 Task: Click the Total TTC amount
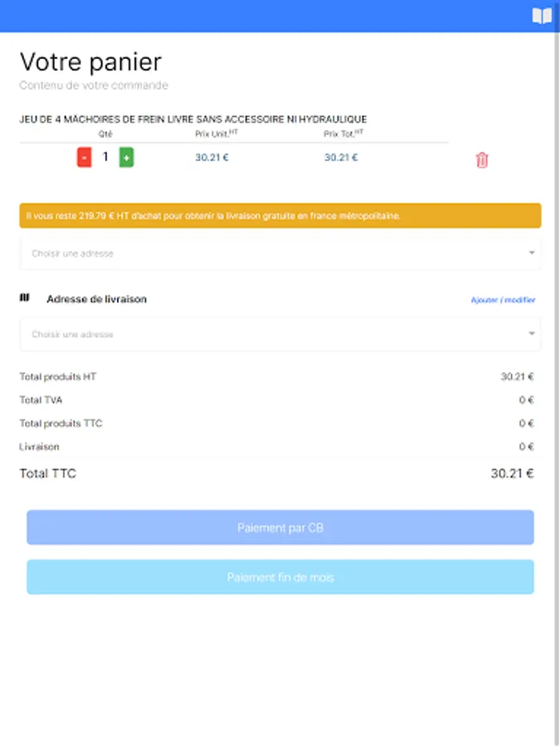512,474
